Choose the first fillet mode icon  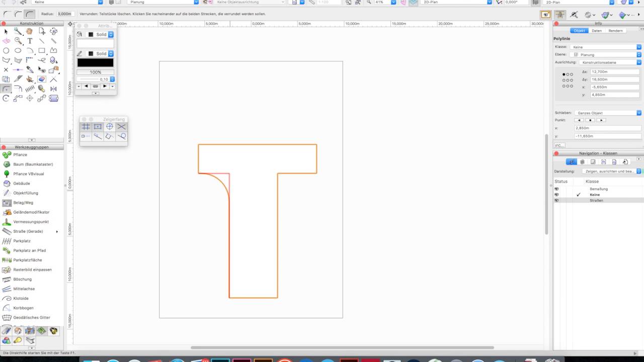point(7,14)
